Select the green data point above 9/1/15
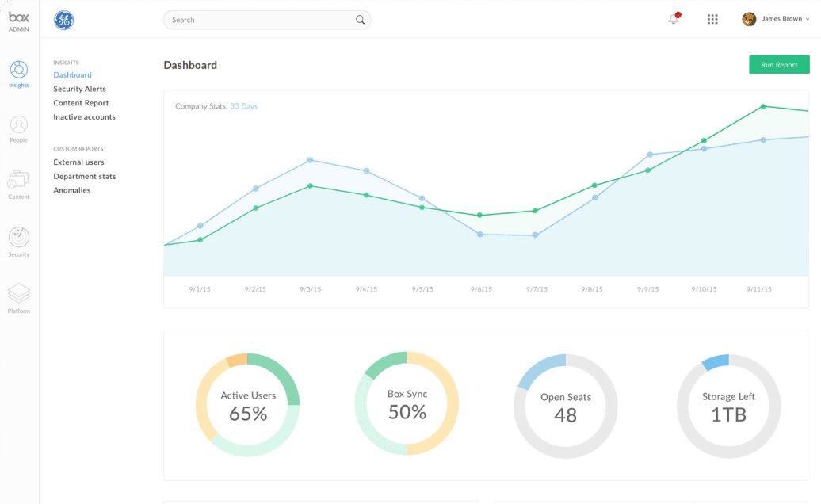This screenshot has height=504, width=821. click(x=200, y=240)
